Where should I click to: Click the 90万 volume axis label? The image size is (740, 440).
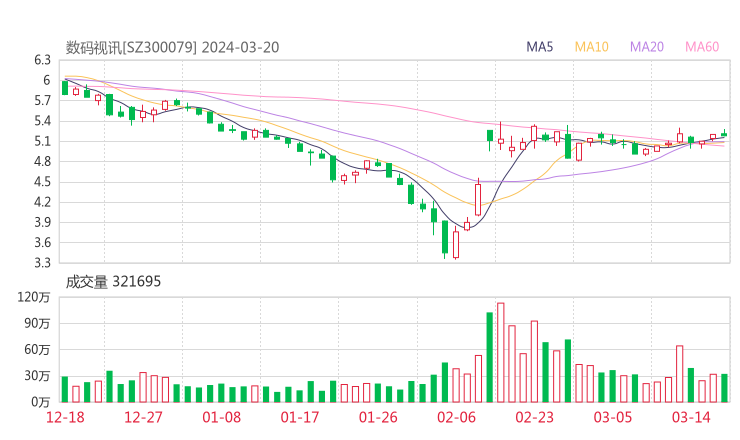pyautogui.click(x=37, y=323)
